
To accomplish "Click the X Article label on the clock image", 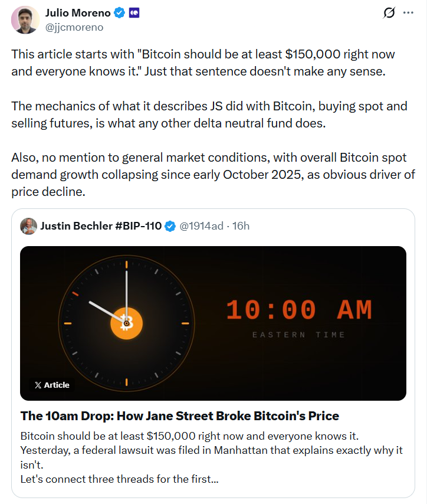I will [52, 385].
